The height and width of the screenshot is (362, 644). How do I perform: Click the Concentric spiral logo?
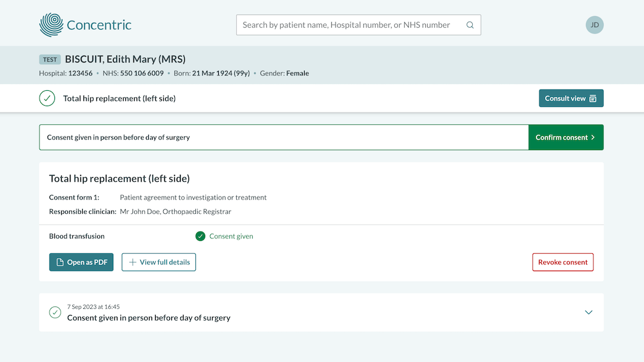53,25
